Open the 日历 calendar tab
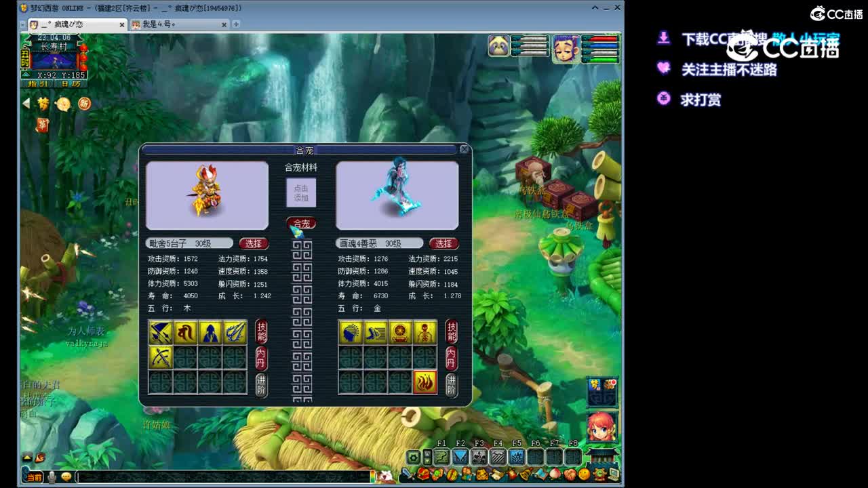 [x=71, y=84]
